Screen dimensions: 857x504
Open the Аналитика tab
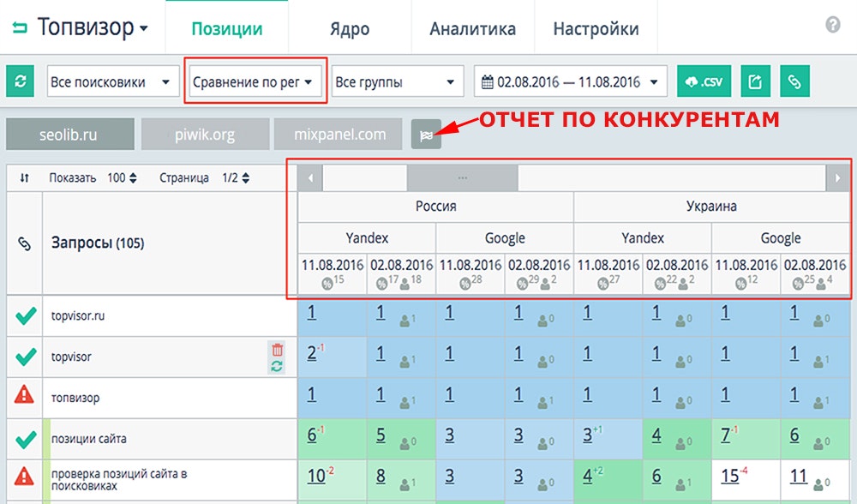(473, 28)
